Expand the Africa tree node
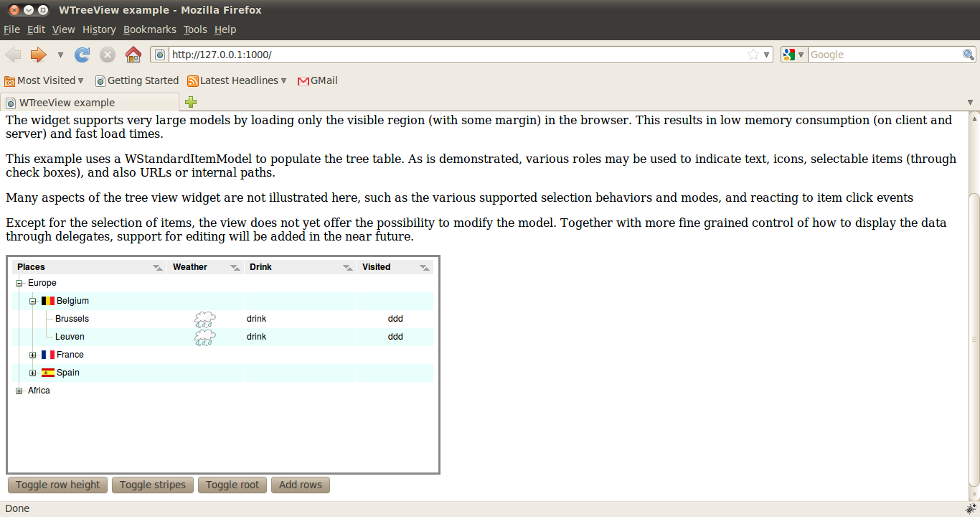 [x=18, y=391]
